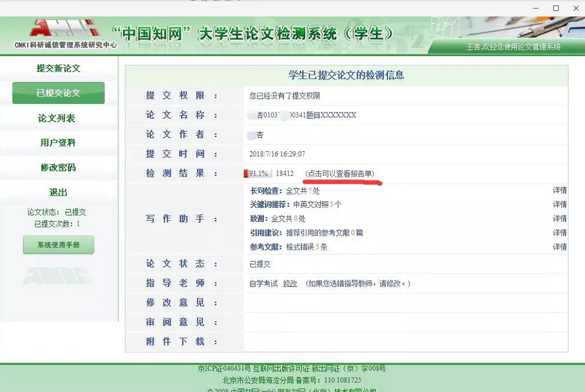Click the 审阅意见 row label

pyautogui.click(x=182, y=322)
